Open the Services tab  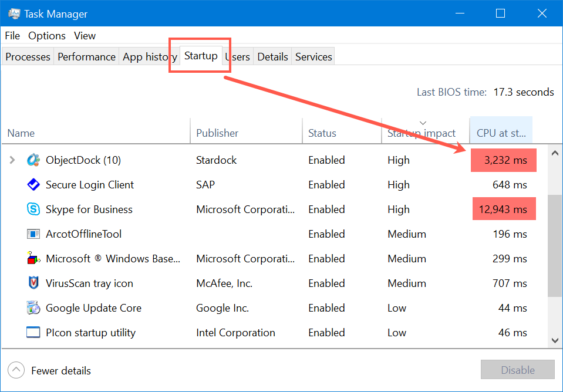point(313,57)
